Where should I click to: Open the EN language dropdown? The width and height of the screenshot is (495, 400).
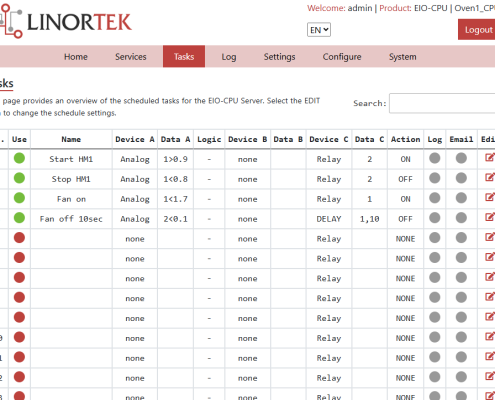(x=319, y=30)
